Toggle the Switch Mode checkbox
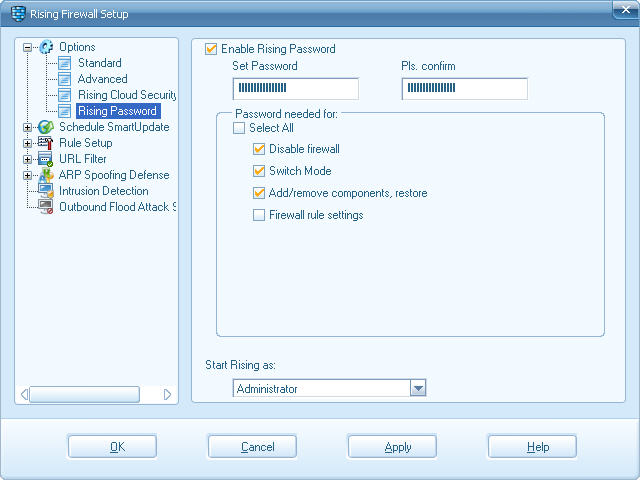The width and height of the screenshot is (640, 480). coord(259,171)
